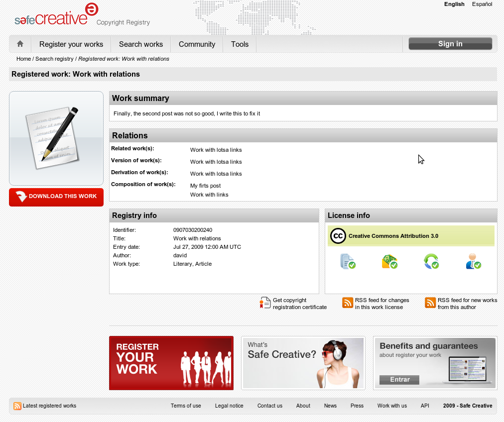Open the Terms of use footer link

point(186,406)
